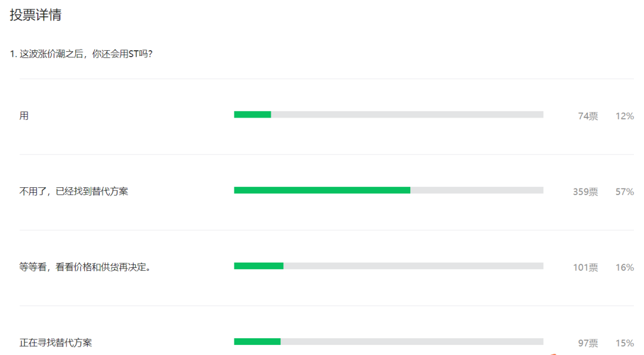Click the 74票 vote count
644x355 pixels.
coord(588,116)
